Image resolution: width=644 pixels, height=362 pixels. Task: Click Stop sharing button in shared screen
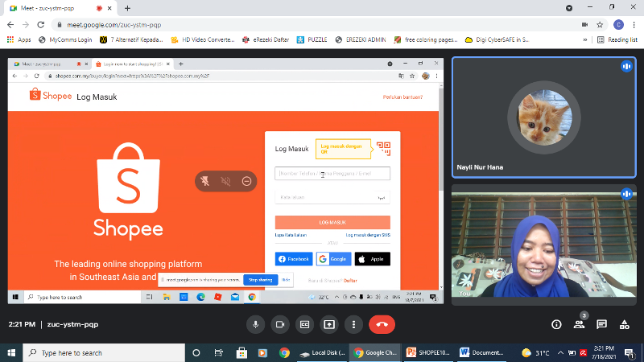tap(260, 280)
